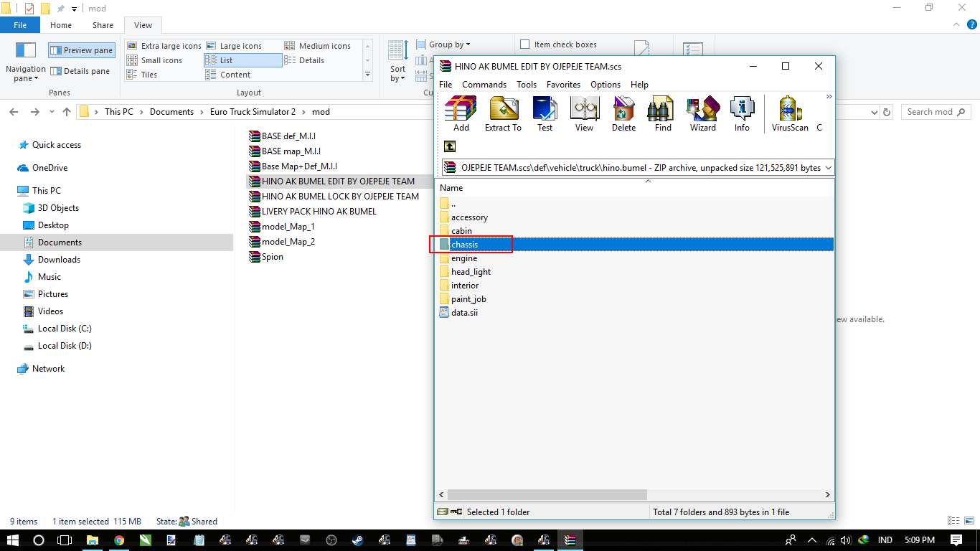Click the Extract To toolbar icon

click(503, 114)
